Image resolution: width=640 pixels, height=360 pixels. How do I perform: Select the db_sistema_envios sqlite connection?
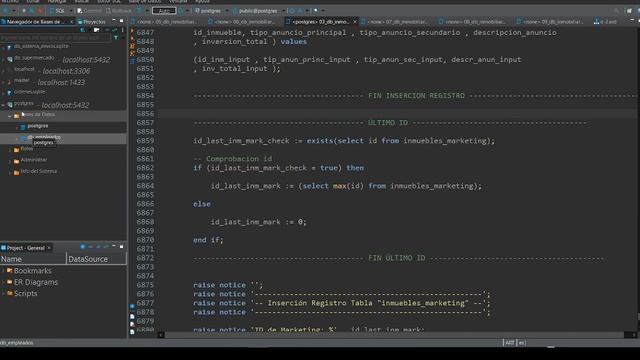pyautogui.click(x=41, y=47)
